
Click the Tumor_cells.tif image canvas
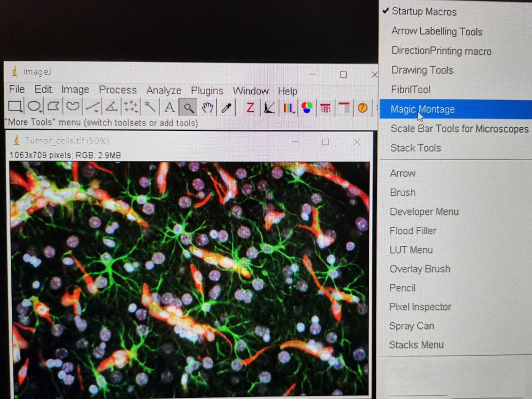pos(189,278)
